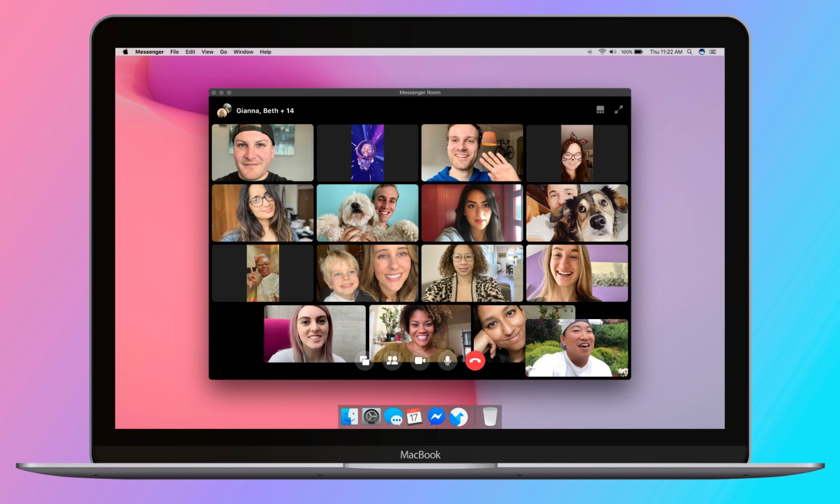This screenshot has width=840, height=504.
Task: Turn off the video camera
Action: (x=419, y=361)
